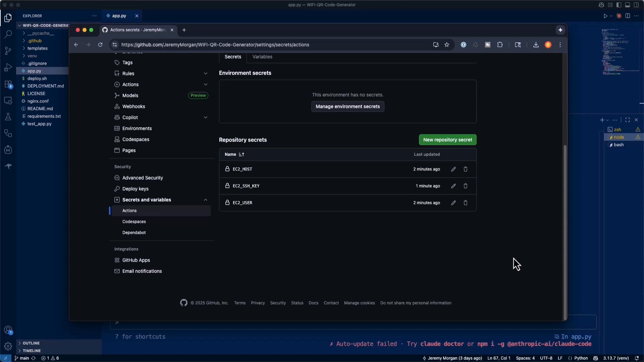Reload the GitHub page in the browser
The height and width of the screenshot is (362, 644).
100,45
